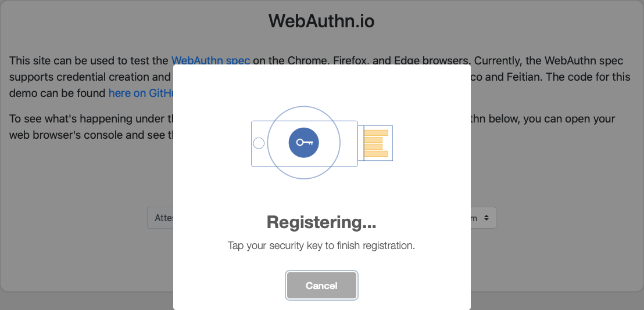This screenshot has width=644, height=310.
Task: Click the gold USB connector contacts
Action: 376,143
